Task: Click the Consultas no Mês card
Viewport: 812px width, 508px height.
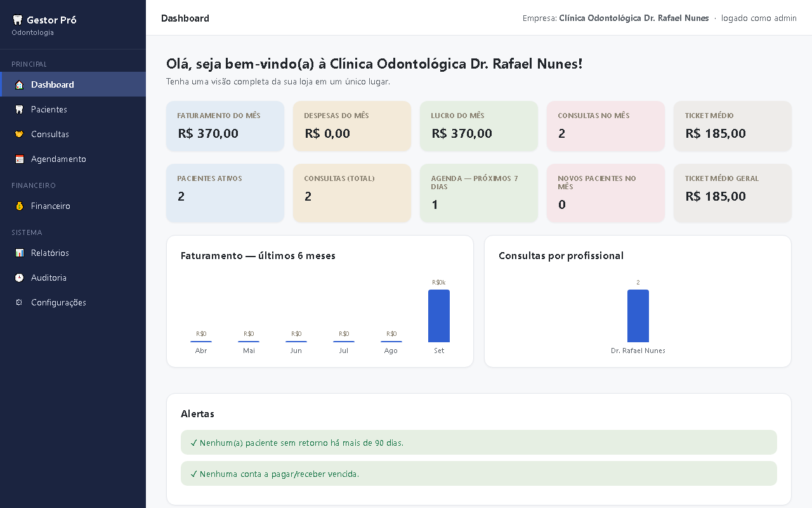Action: [x=606, y=126]
